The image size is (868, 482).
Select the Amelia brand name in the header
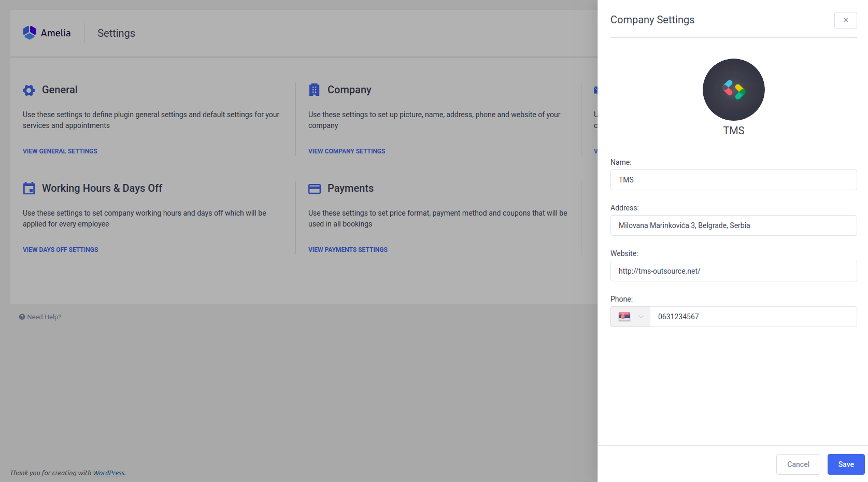pyautogui.click(x=55, y=33)
